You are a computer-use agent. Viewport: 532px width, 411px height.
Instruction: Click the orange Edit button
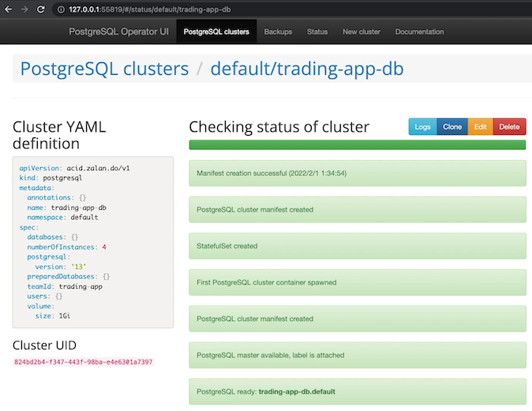tap(480, 126)
